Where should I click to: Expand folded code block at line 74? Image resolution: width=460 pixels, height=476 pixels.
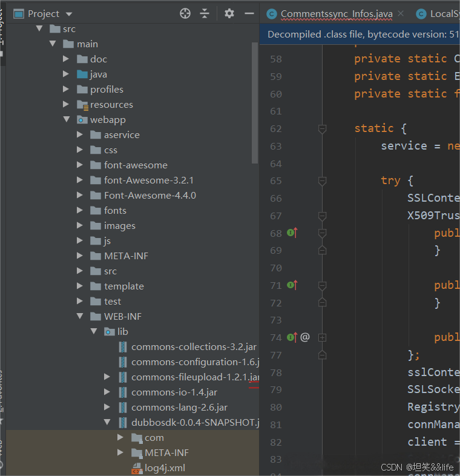pos(322,337)
